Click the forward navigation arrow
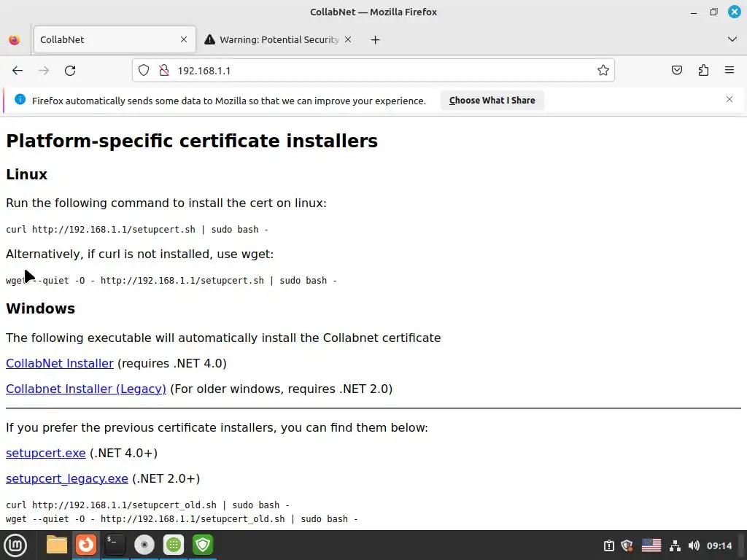Viewport: 747px width, 560px height. [44, 71]
